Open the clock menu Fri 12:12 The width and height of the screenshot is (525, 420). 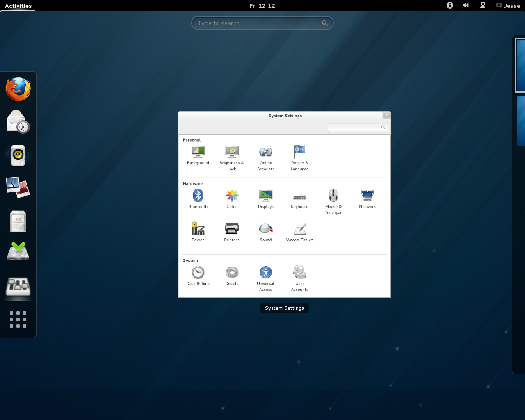pyautogui.click(x=262, y=6)
